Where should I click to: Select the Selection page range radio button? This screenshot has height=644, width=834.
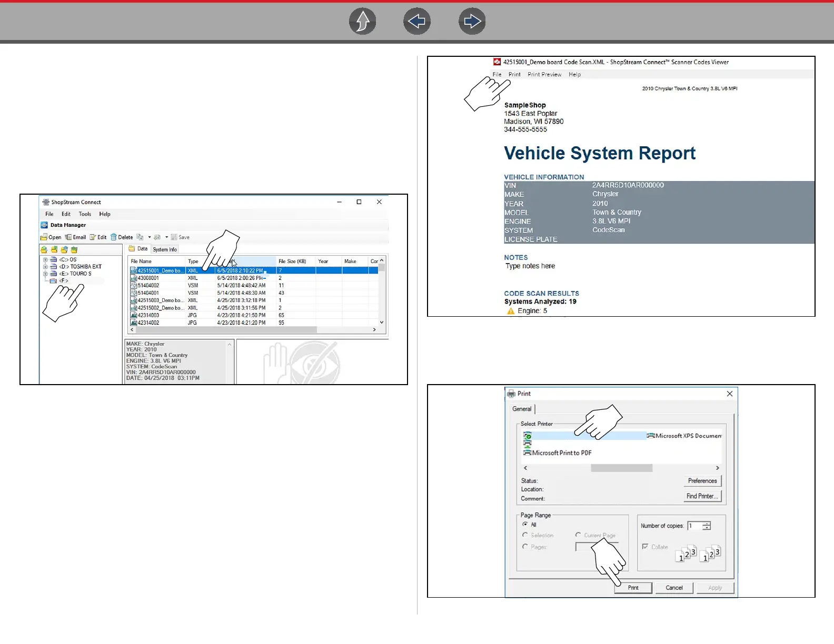tap(525, 535)
